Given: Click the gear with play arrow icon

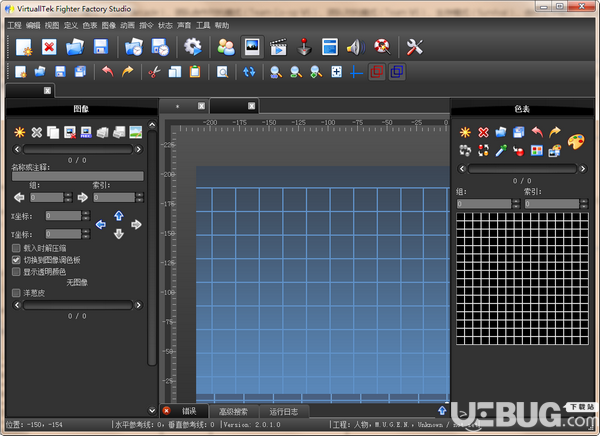Looking at the screenshot, I should click(x=192, y=47).
